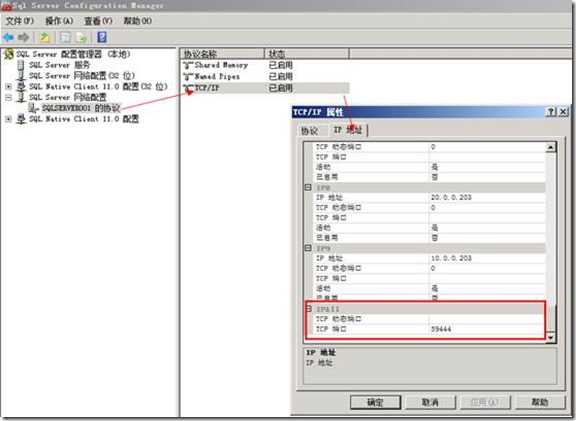Click the gray Forward arrow toolbar icon
This screenshot has width=576, height=421.
[24, 37]
